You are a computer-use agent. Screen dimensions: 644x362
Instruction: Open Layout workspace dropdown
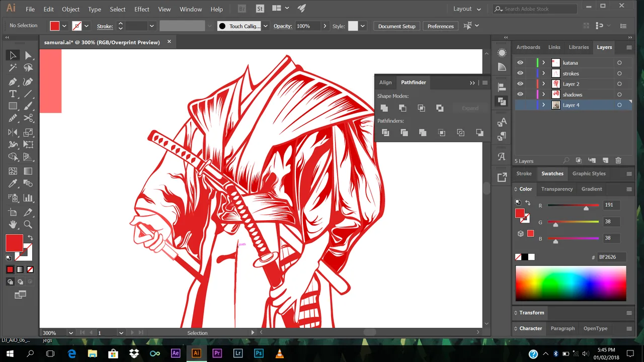click(x=467, y=9)
